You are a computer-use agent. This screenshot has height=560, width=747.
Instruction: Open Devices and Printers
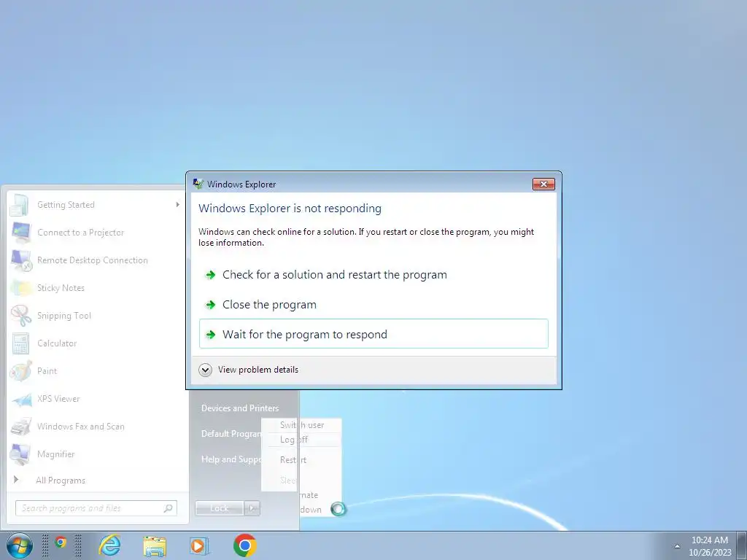(x=240, y=408)
